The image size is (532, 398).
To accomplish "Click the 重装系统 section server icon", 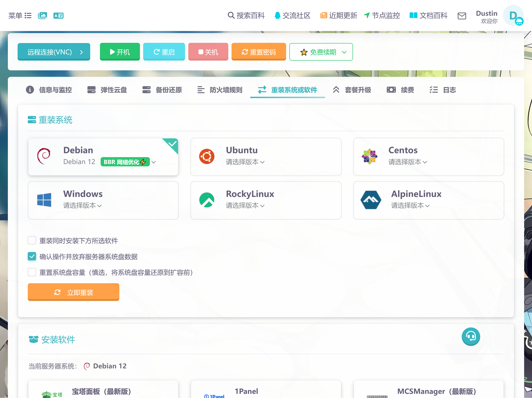I will [32, 120].
